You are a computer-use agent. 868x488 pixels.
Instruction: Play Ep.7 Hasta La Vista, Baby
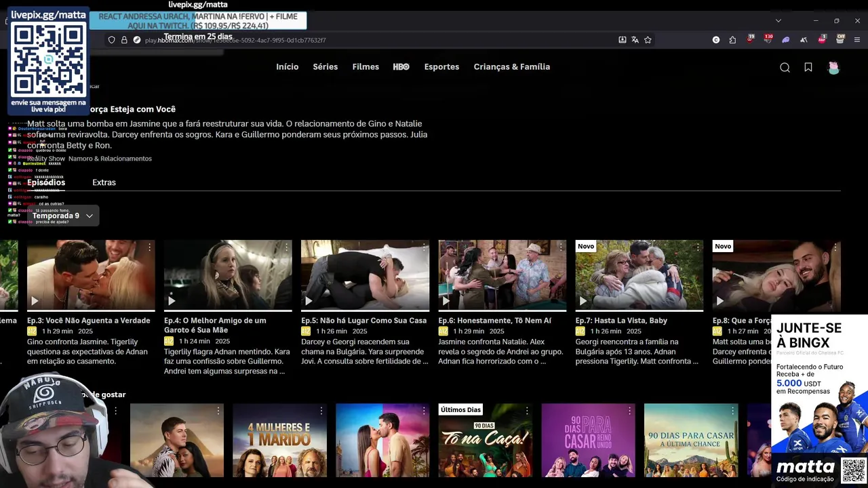[x=583, y=301]
